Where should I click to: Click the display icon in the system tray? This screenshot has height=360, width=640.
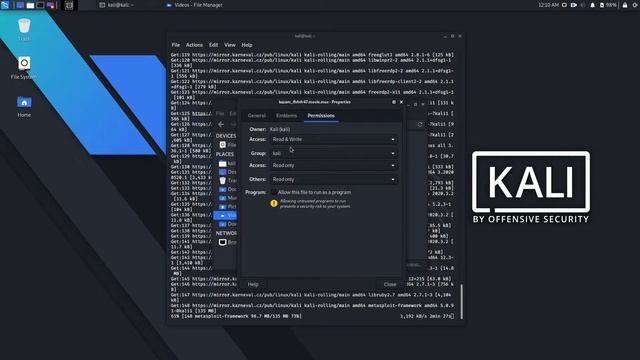click(564, 5)
